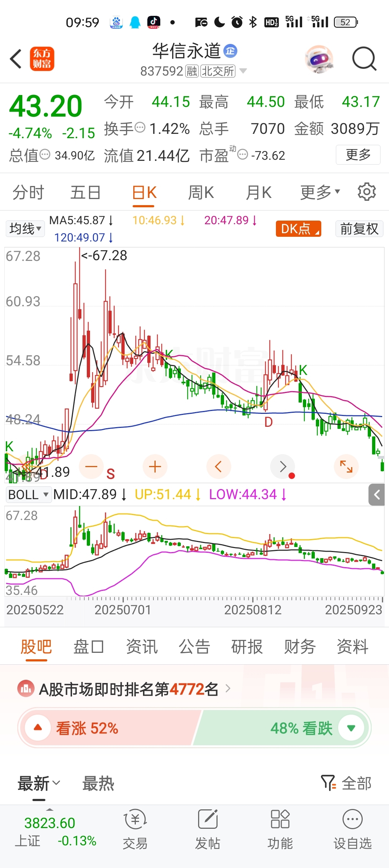
Task: Expand 更多 chart period dropdown
Action: point(320,192)
